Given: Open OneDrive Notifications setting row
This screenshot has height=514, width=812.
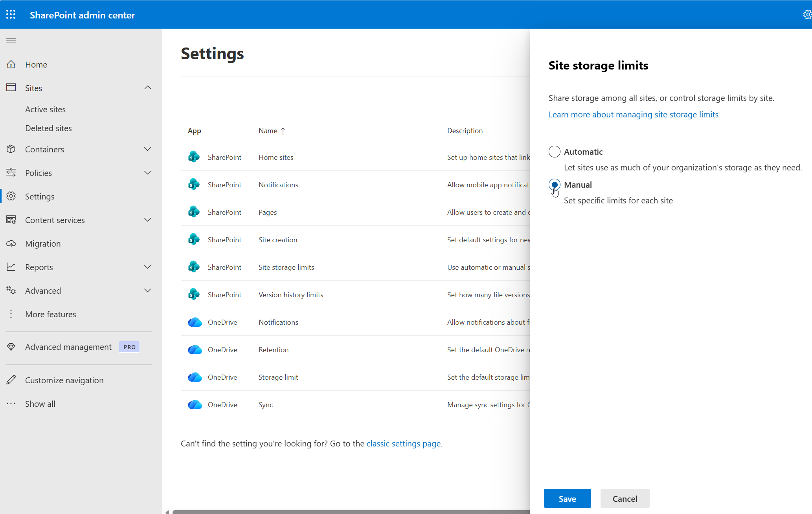Looking at the screenshot, I should pos(278,322).
